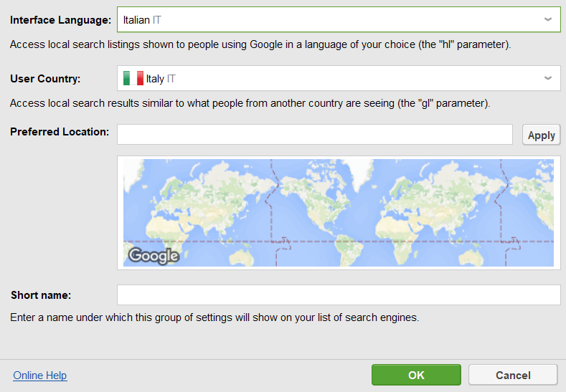Click the 'User Country:' label
This screenshot has width=566, height=392.
45,79
